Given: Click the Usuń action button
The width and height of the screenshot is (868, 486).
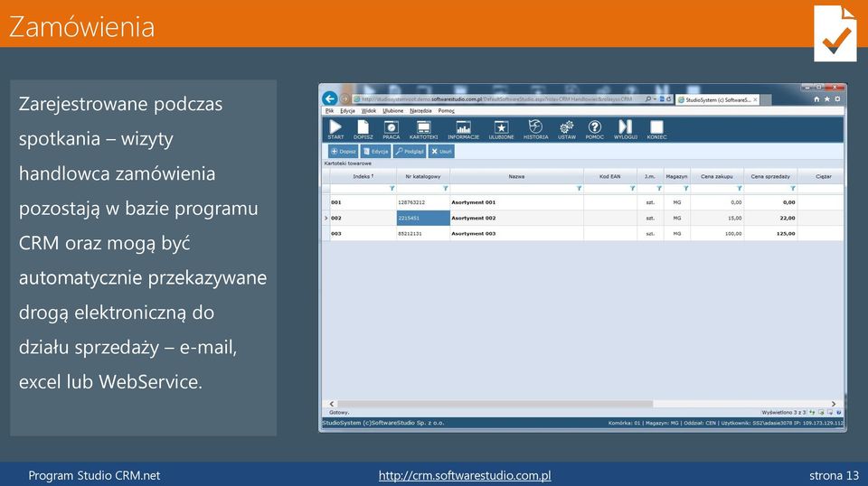Looking at the screenshot, I should (441, 151).
